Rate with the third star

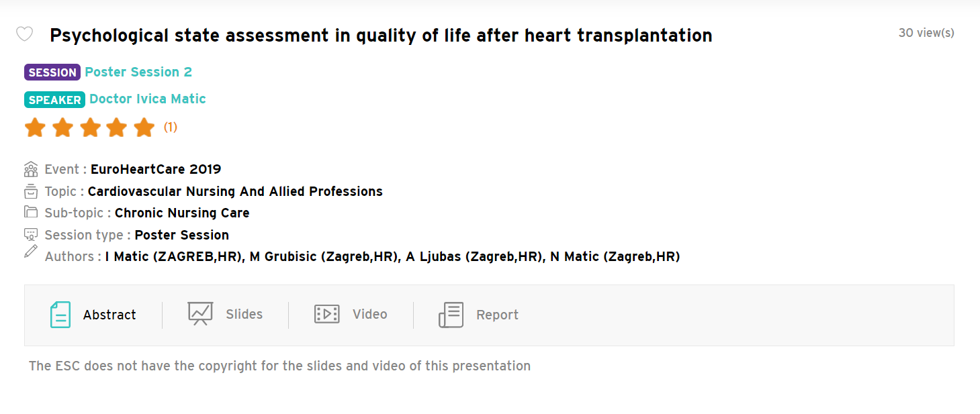pos(90,127)
